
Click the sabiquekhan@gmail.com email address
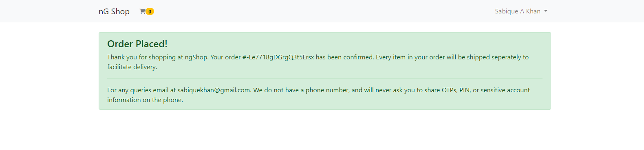tap(214, 90)
